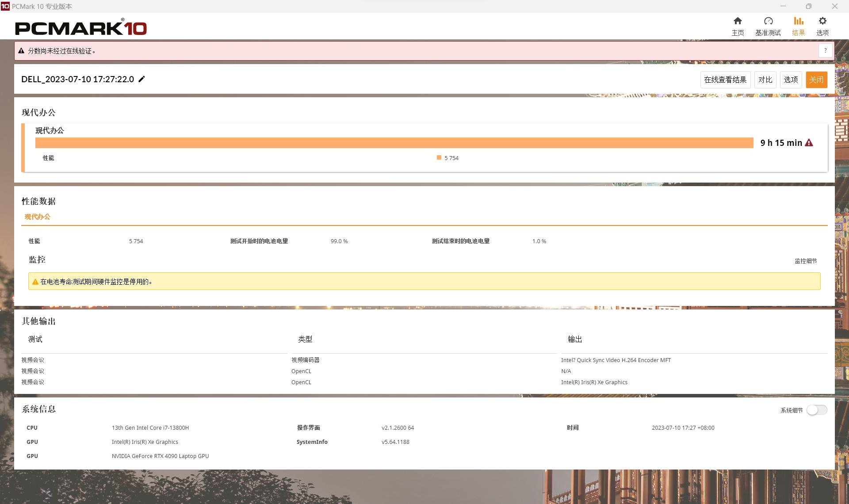Select the Results (结果) bar-chart icon
The height and width of the screenshot is (504, 849).
[x=798, y=21]
